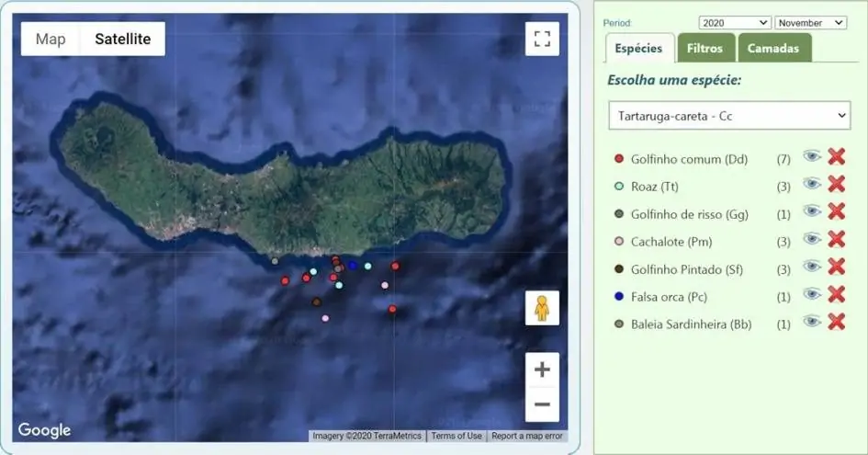The width and height of the screenshot is (868, 455).
Task: Open the Terms of Use link
Action: click(x=457, y=436)
